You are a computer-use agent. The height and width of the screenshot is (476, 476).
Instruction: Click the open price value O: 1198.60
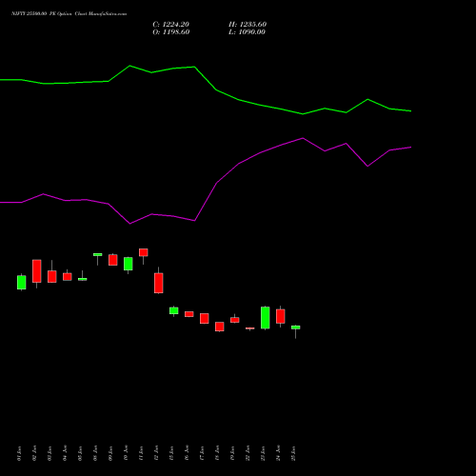coord(171,32)
